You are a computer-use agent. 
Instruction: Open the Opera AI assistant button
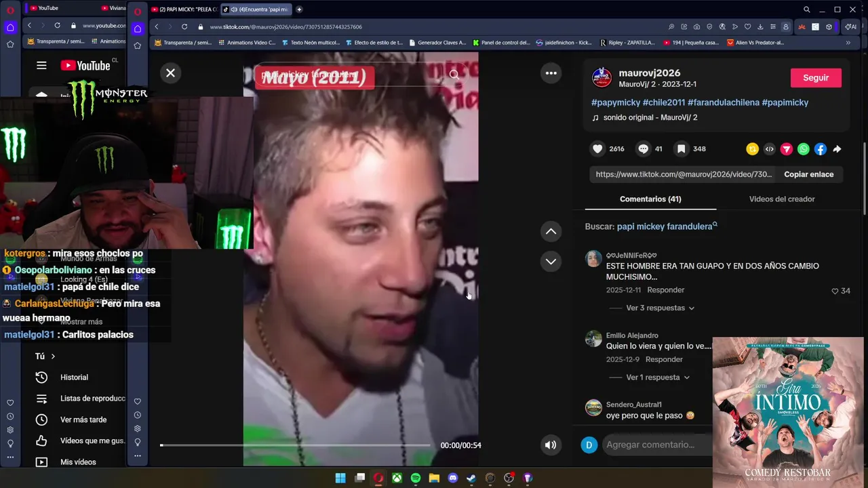coord(850,26)
